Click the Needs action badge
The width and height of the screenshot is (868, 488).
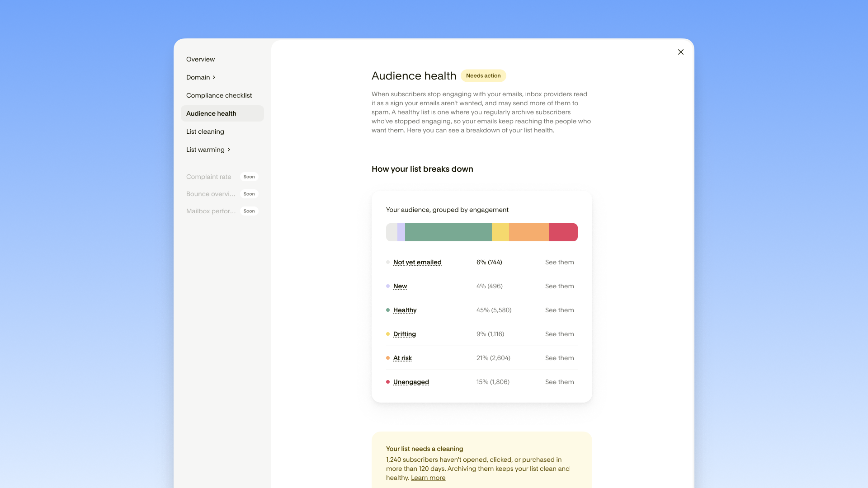pyautogui.click(x=483, y=75)
